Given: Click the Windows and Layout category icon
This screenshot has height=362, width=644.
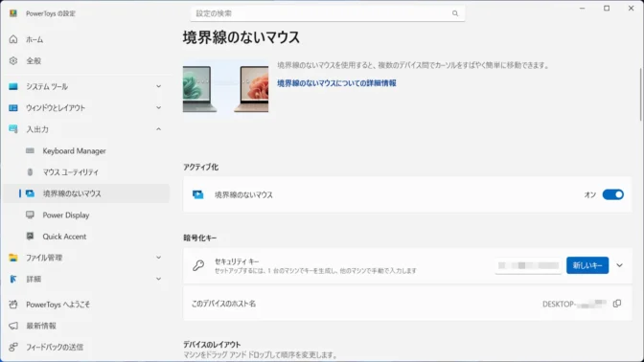Looking at the screenshot, I should (x=13, y=108).
